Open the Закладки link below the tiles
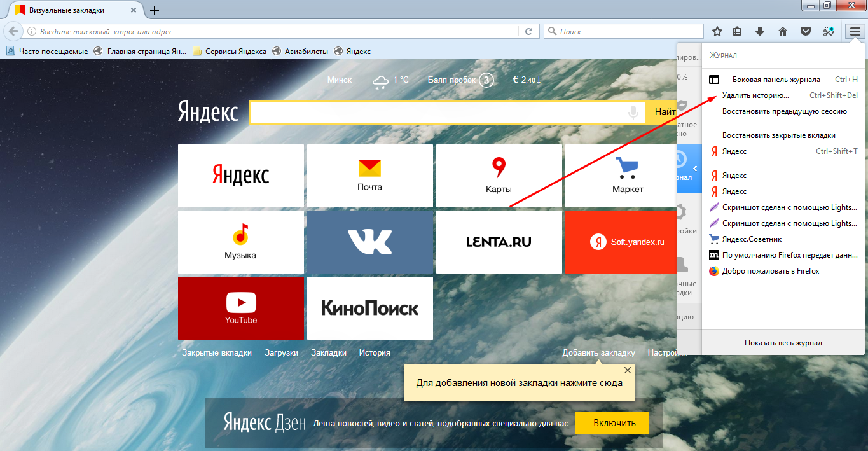Image resolution: width=868 pixels, height=451 pixels. (329, 352)
